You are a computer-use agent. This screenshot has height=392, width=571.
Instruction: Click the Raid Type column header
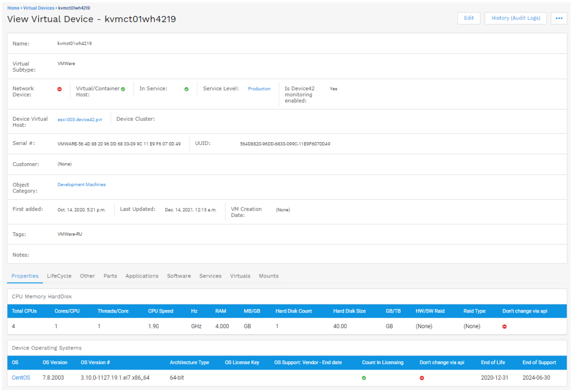point(474,311)
